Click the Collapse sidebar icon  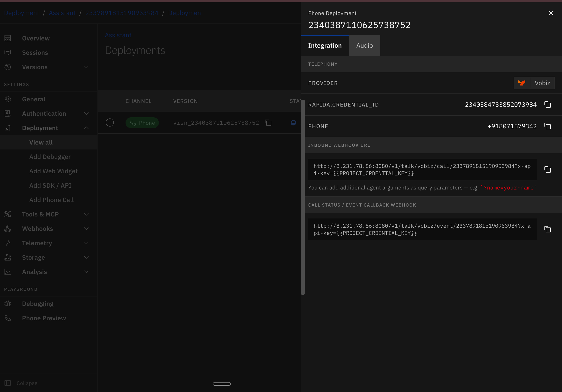(x=8, y=383)
